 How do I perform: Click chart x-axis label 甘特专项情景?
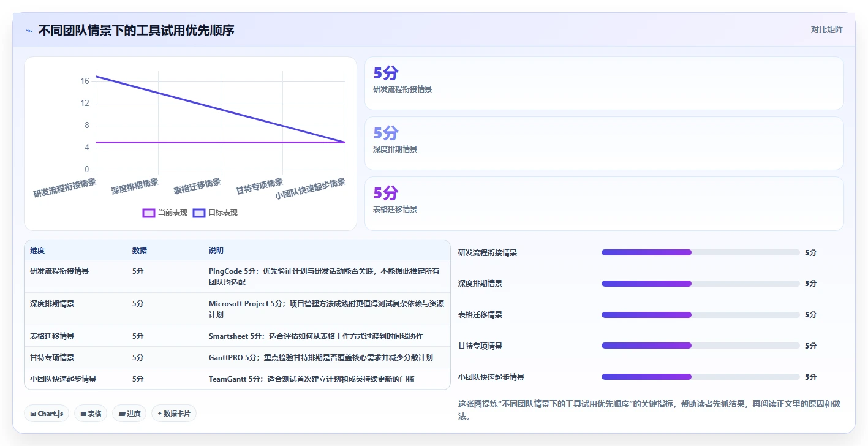point(260,186)
